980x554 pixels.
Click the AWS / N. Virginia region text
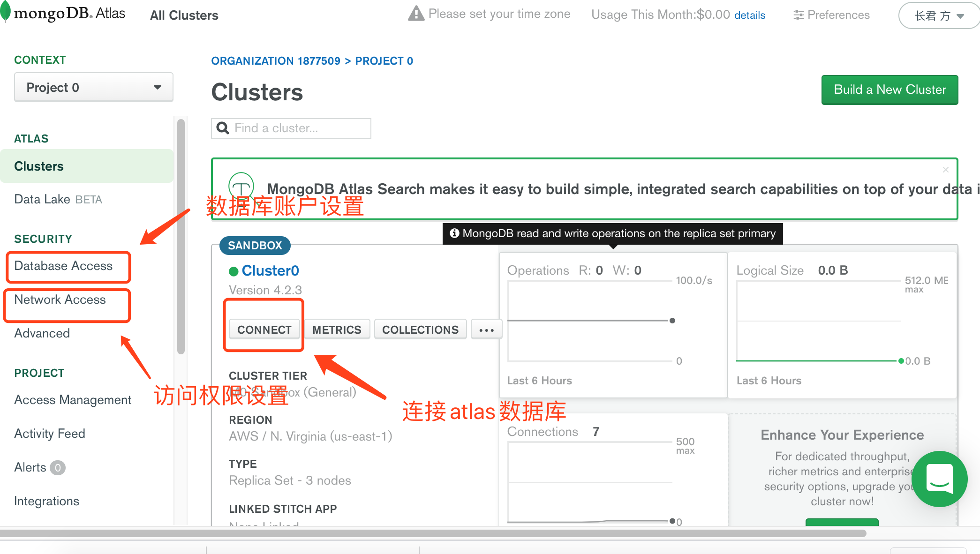pos(310,436)
